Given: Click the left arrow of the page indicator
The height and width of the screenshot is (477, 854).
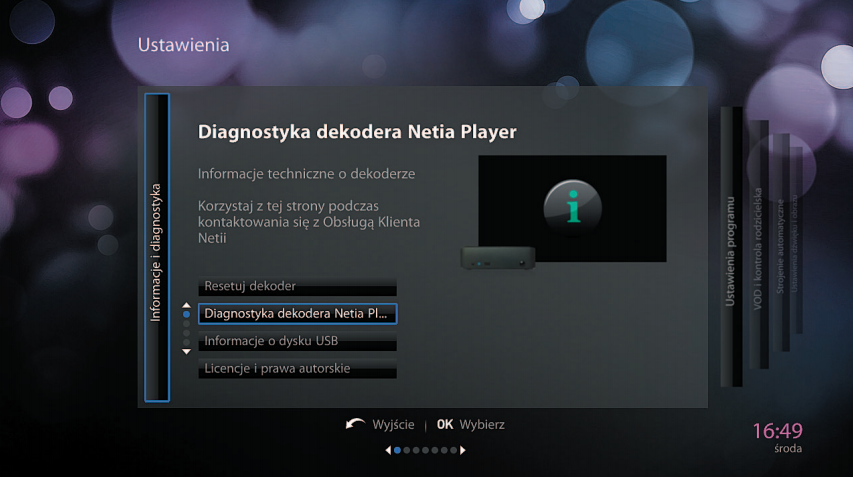Looking at the screenshot, I should [388, 450].
